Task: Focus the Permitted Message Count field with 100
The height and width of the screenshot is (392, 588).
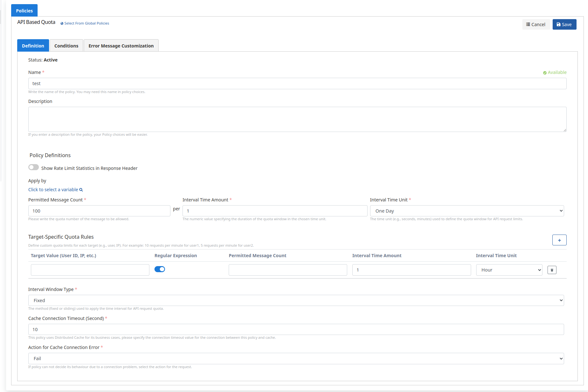Action: pos(99,211)
